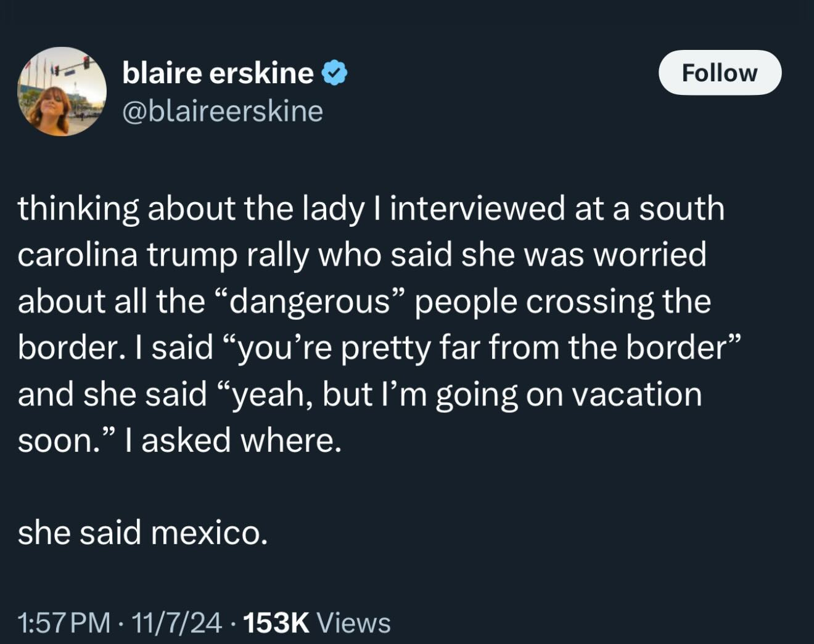The height and width of the screenshot is (644, 814).
Task: Click the words "who said she was worried"
Action: point(512,255)
